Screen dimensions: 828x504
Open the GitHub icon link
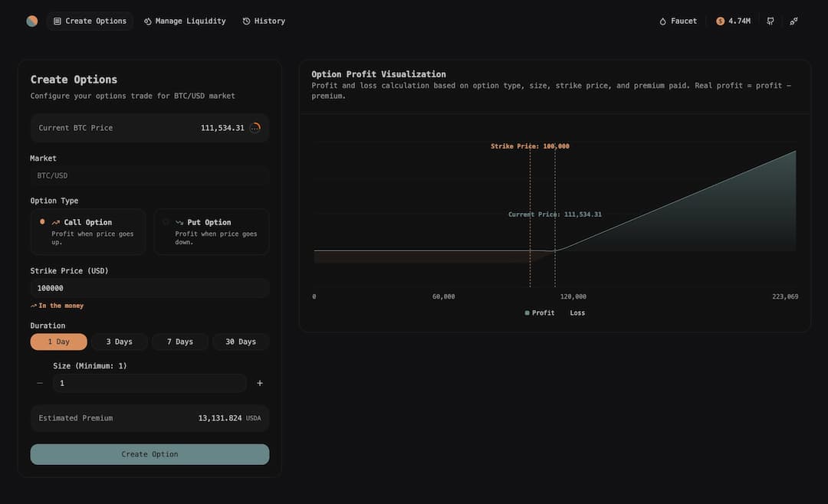tap(770, 21)
